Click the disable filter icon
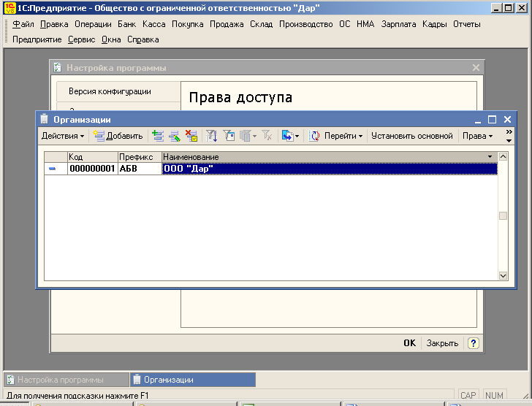This screenshot has width=532, height=406. pos(267,136)
